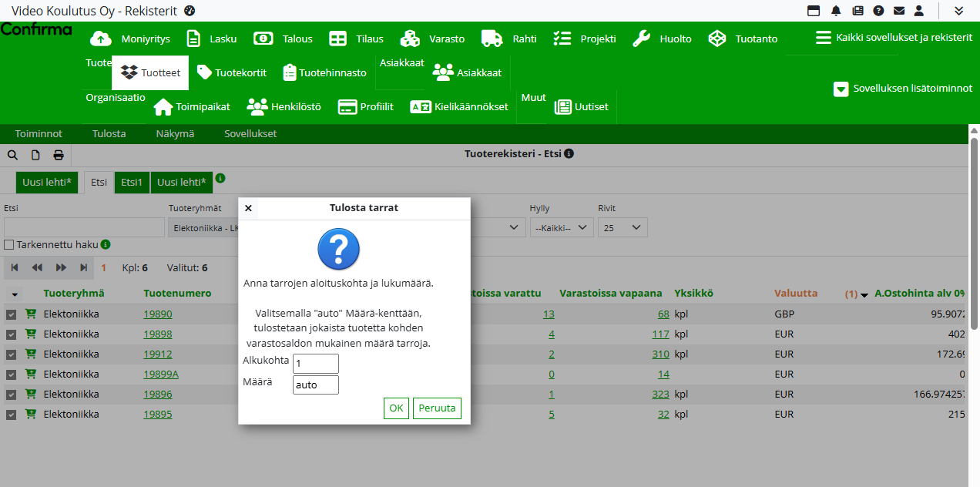This screenshot has width=980, height=487.
Task: Expand Sovelluksen lisätoiminnot menu
Action: 903,89
